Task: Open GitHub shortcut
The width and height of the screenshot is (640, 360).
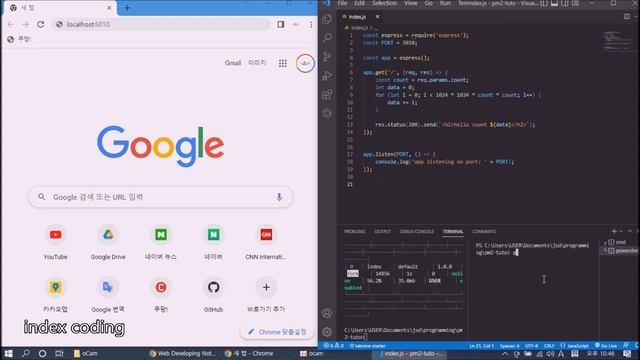Action: click(x=213, y=295)
